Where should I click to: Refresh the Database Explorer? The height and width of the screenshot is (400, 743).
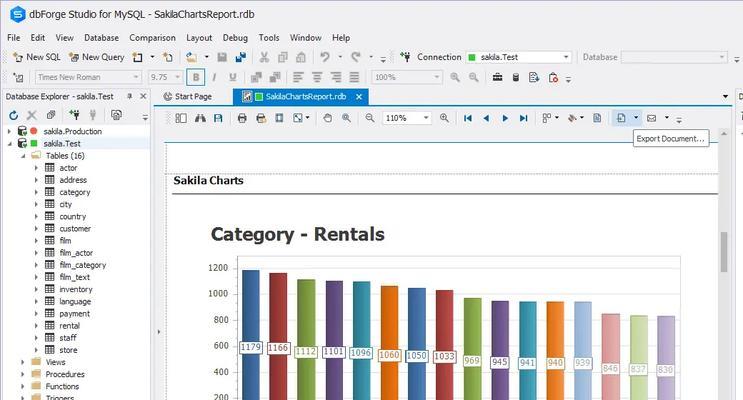point(13,115)
